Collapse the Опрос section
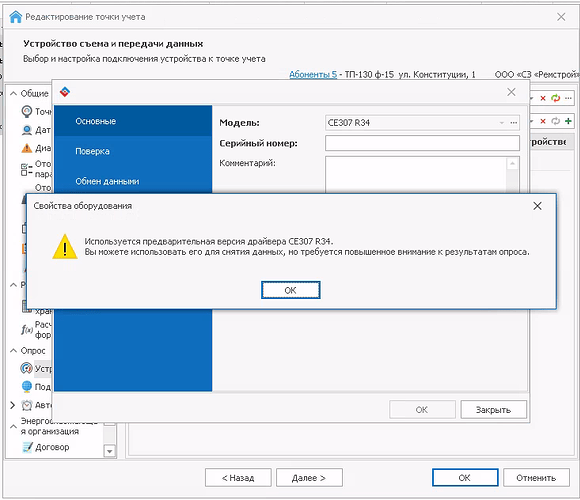Screen dimensions: 580x500 [13, 351]
